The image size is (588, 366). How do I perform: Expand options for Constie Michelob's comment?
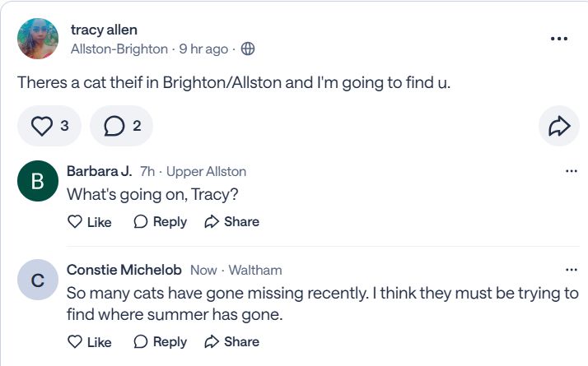coord(572,270)
